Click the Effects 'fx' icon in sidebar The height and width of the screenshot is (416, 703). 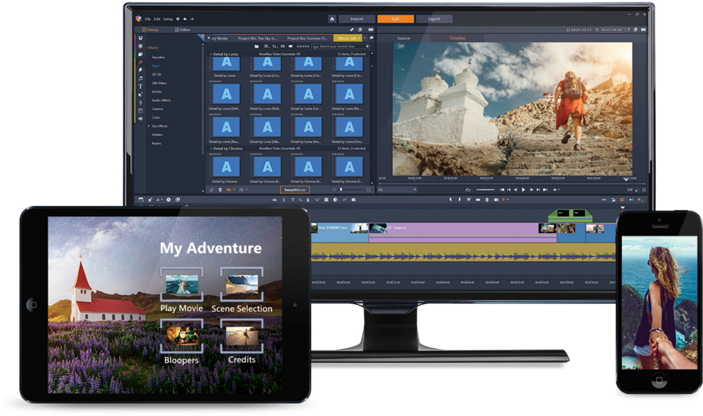pos(140,62)
